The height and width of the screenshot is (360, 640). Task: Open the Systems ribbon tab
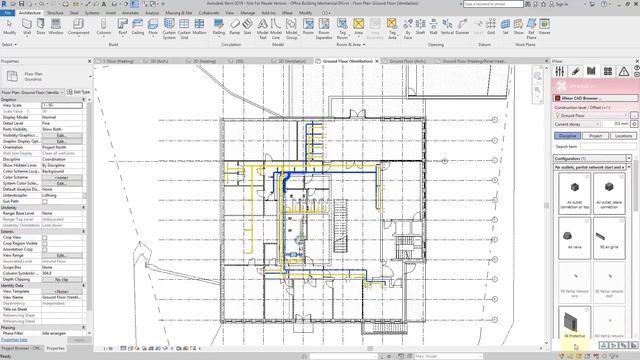point(92,13)
